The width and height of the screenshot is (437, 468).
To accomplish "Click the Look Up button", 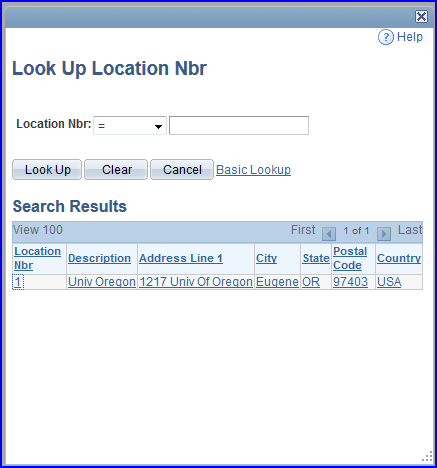I will coord(47,170).
